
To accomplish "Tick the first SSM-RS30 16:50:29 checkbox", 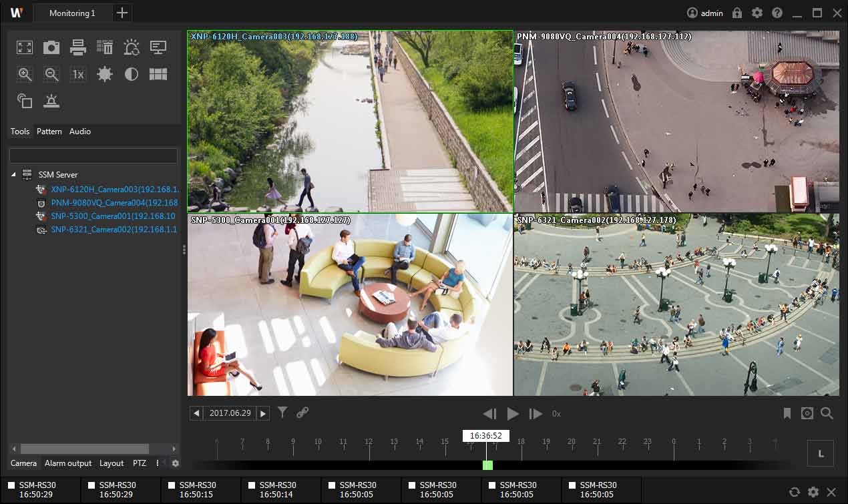I will (x=12, y=486).
